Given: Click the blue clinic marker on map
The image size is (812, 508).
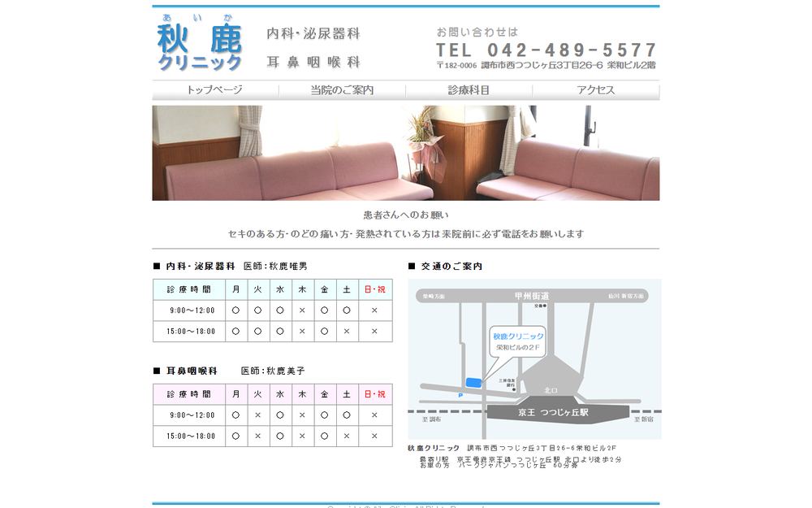Looking at the screenshot, I should [x=473, y=383].
